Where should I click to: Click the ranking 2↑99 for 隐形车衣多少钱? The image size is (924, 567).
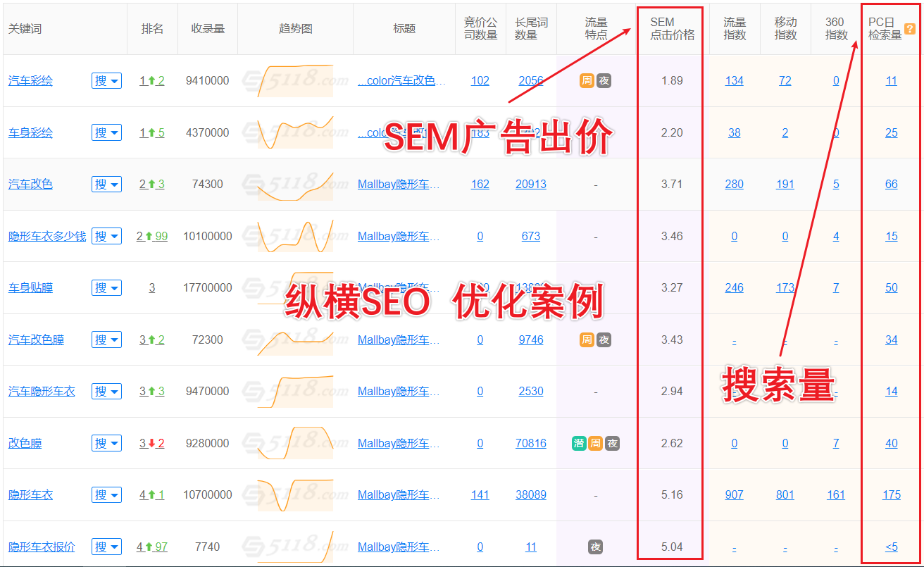click(x=152, y=237)
